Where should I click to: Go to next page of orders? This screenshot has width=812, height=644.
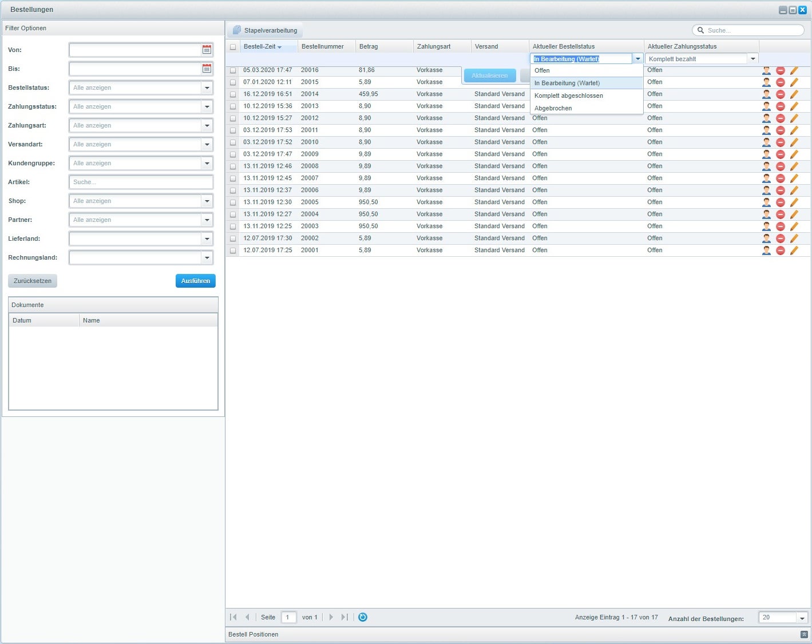(x=331, y=617)
